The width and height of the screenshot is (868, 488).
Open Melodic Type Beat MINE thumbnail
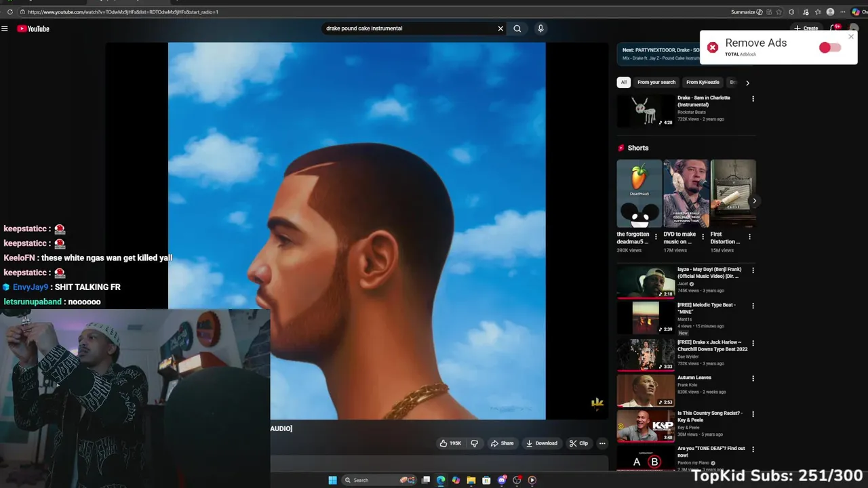646,317
